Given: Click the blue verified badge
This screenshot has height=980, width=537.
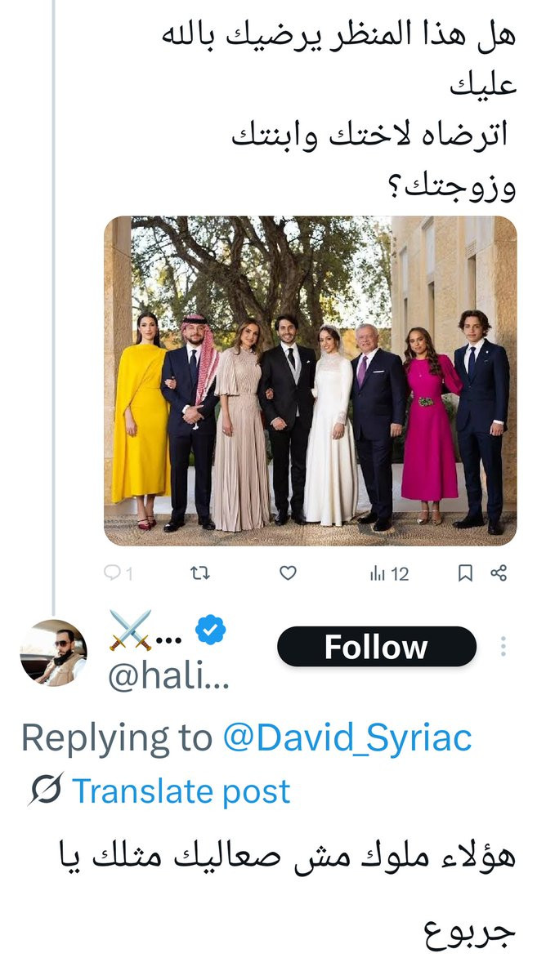Looking at the screenshot, I should point(213,630).
